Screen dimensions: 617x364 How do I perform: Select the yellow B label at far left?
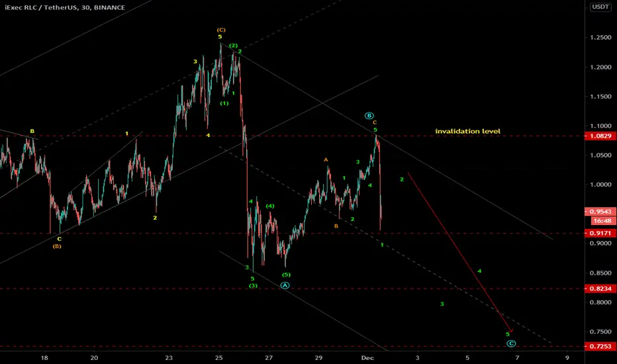coord(32,131)
